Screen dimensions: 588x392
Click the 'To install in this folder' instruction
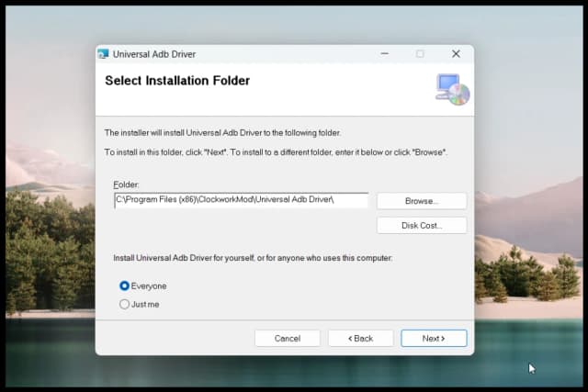(276, 152)
